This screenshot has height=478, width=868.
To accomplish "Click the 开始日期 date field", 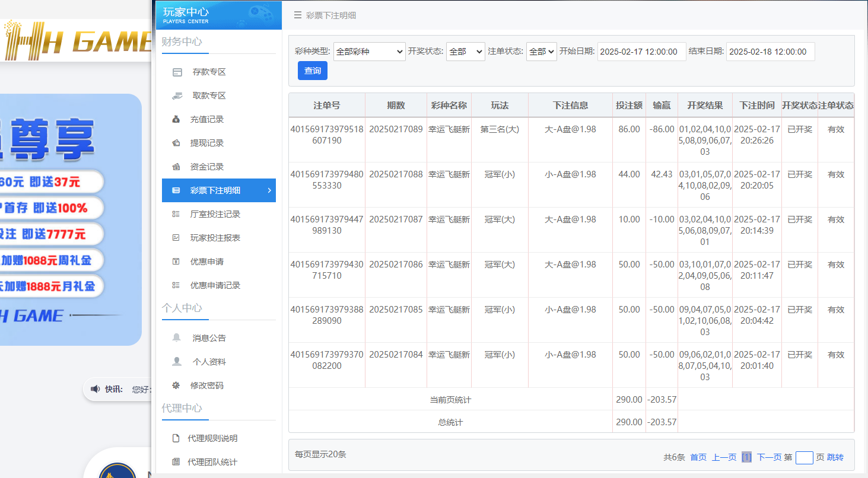I will (x=641, y=52).
